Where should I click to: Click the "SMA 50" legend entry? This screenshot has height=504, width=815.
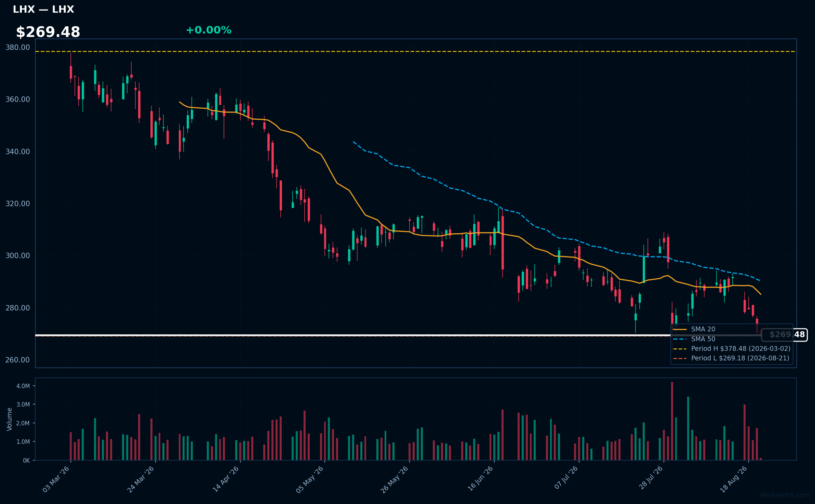point(703,339)
